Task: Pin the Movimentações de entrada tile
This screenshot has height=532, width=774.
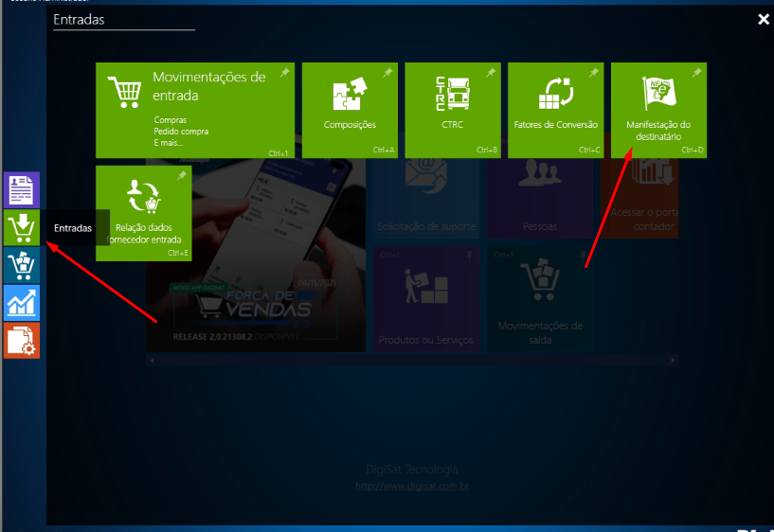Action: 285,73
